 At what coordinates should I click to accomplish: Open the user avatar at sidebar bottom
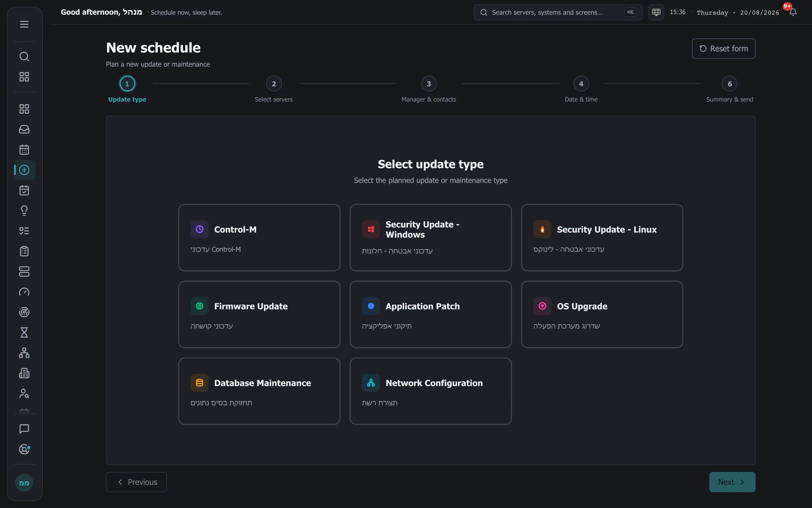(24, 483)
